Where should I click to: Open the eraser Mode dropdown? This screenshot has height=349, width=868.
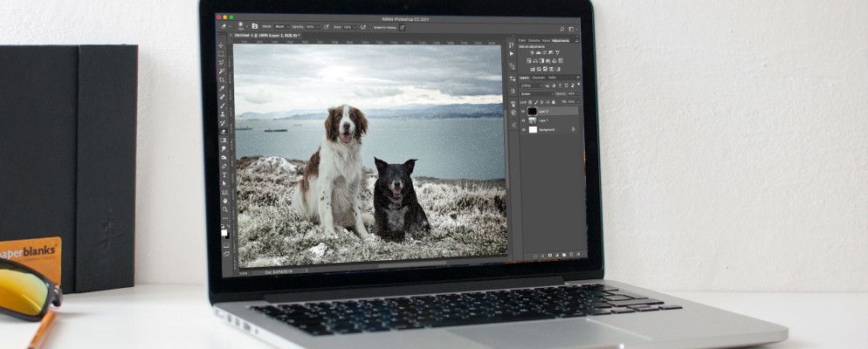[x=282, y=27]
